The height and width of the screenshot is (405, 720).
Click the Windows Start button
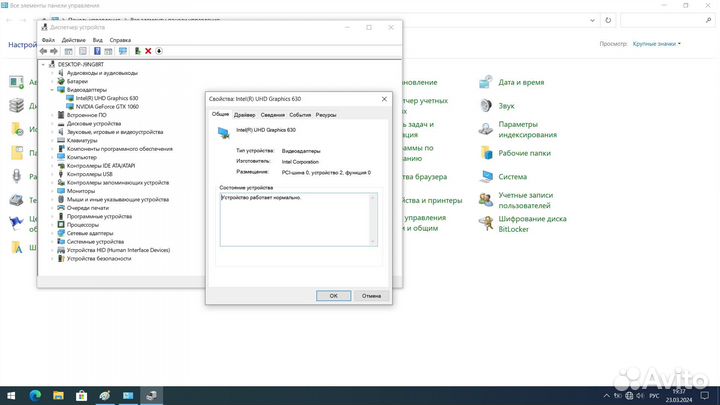pyautogui.click(x=11, y=396)
